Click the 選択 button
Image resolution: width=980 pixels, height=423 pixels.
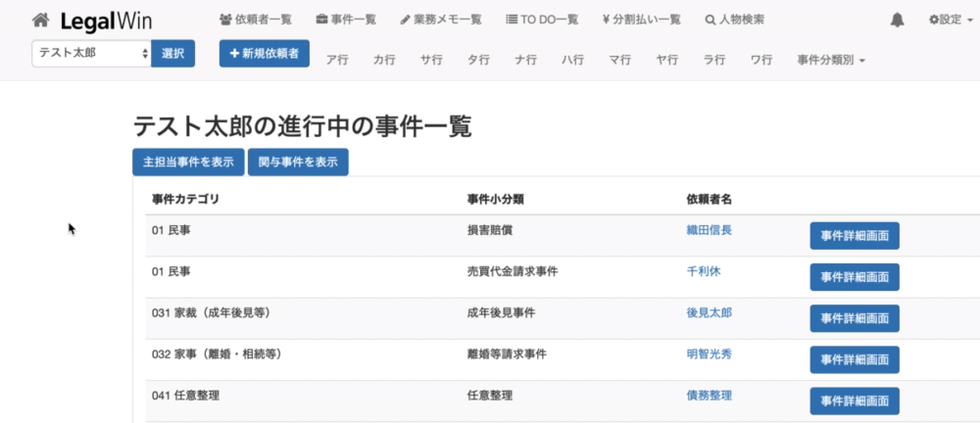click(172, 54)
